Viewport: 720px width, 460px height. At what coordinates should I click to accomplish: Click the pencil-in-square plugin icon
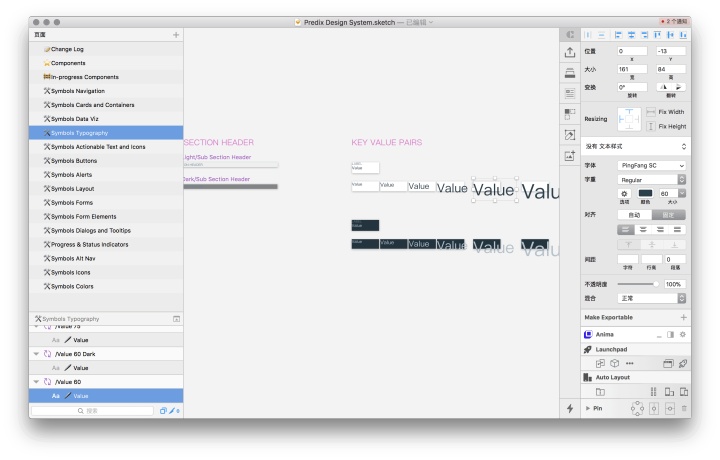[x=570, y=135]
